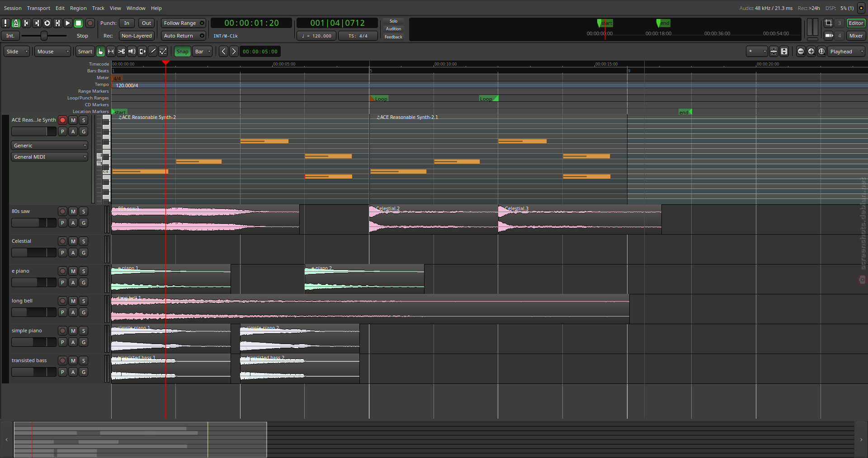The image size is (868, 458).
Task: Open the Track menu
Action: point(98,8)
